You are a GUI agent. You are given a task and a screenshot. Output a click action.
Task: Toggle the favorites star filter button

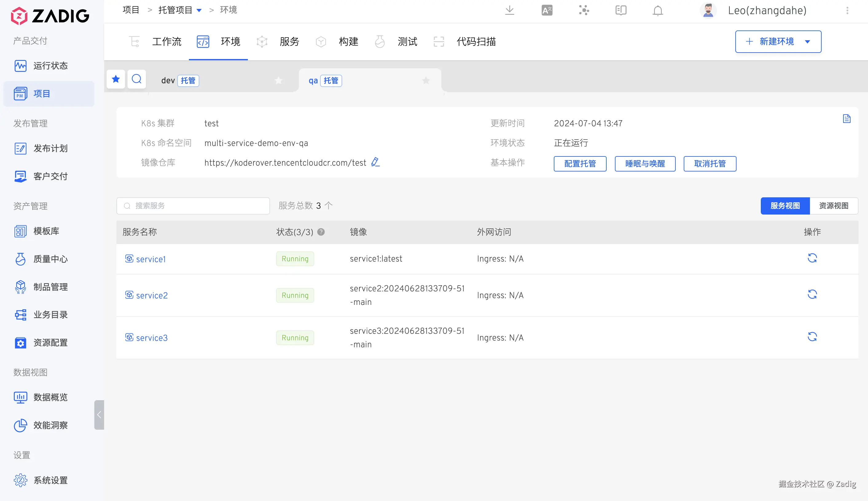pos(115,80)
